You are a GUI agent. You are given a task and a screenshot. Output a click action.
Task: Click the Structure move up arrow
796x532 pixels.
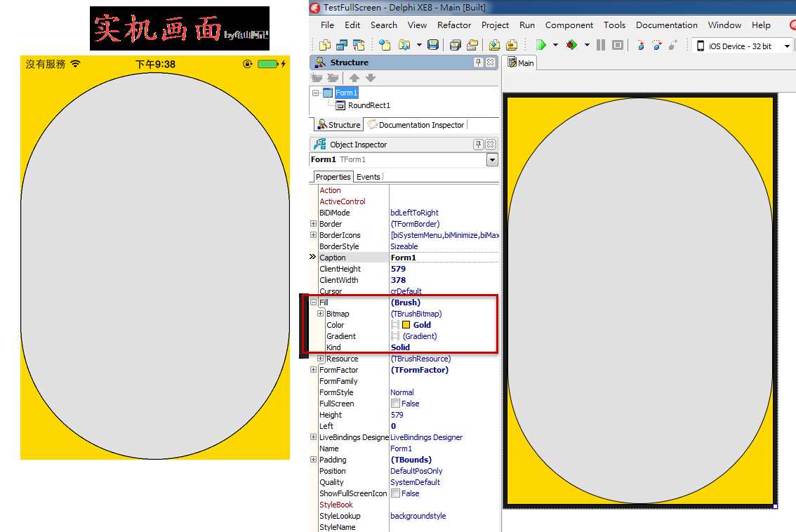(354, 78)
